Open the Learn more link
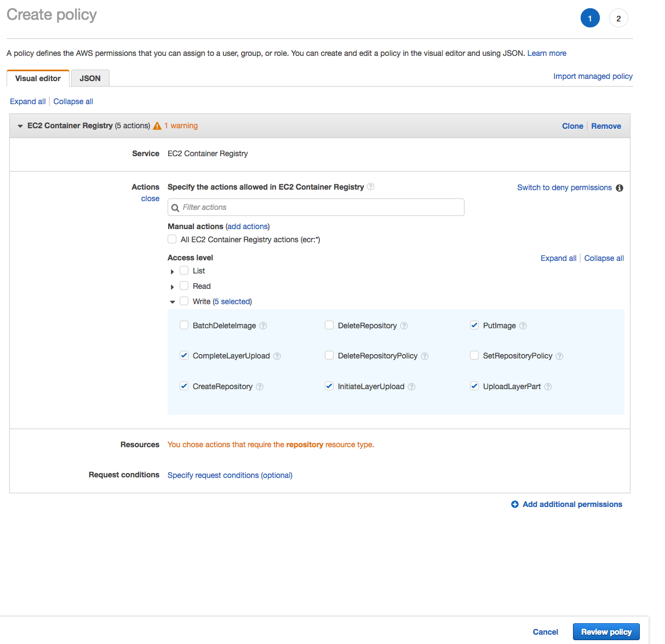The width and height of the screenshot is (665, 644). coord(547,53)
